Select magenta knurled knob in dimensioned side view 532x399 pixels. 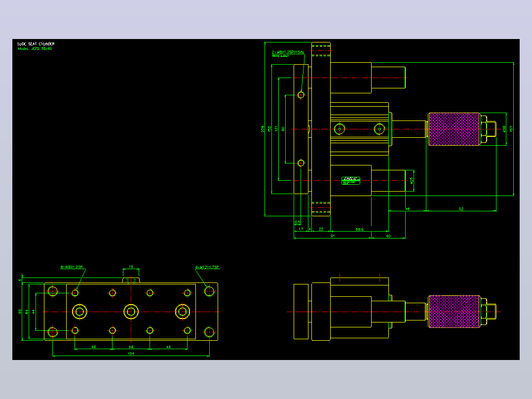tap(454, 129)
